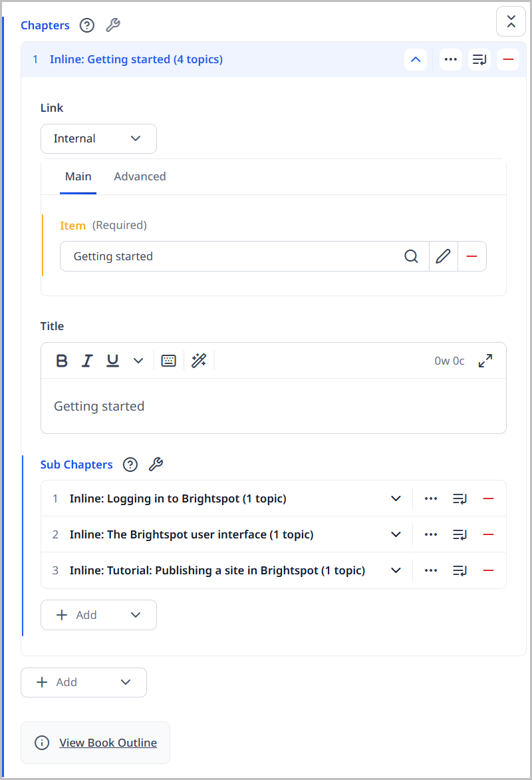This screenshot has height=780, width=532.
Task: Open more options for The Brightspot user interface
Action: (x=431, y=534)
